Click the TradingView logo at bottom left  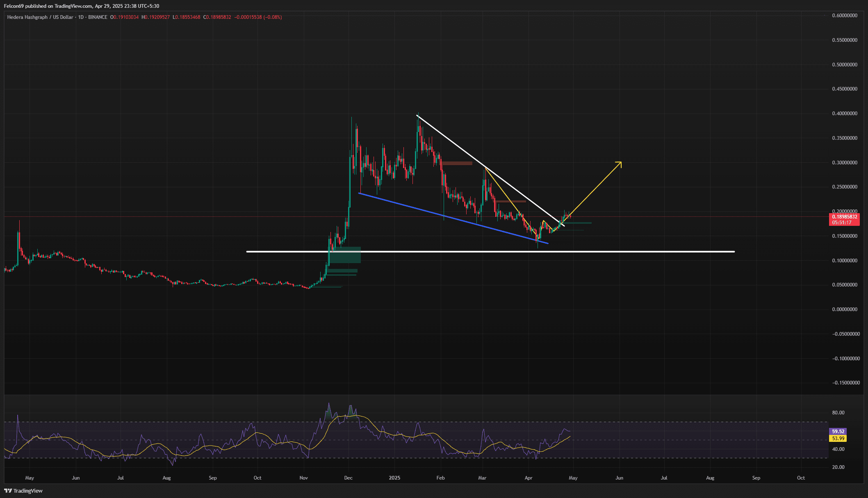coord(23,491)
